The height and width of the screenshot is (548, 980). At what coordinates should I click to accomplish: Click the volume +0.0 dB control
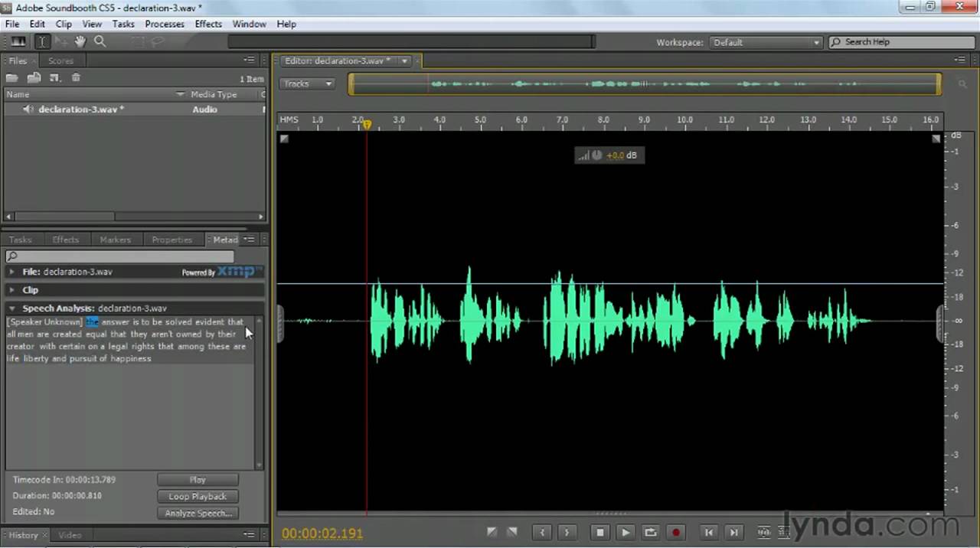pos(609,155)
